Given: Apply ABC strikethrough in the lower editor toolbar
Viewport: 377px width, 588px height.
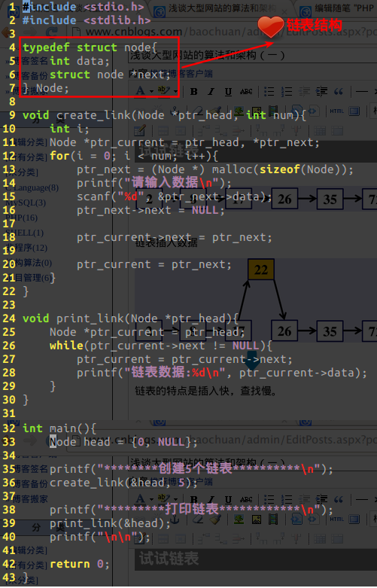Looking at the screenshot, I should tap(246, 499).
